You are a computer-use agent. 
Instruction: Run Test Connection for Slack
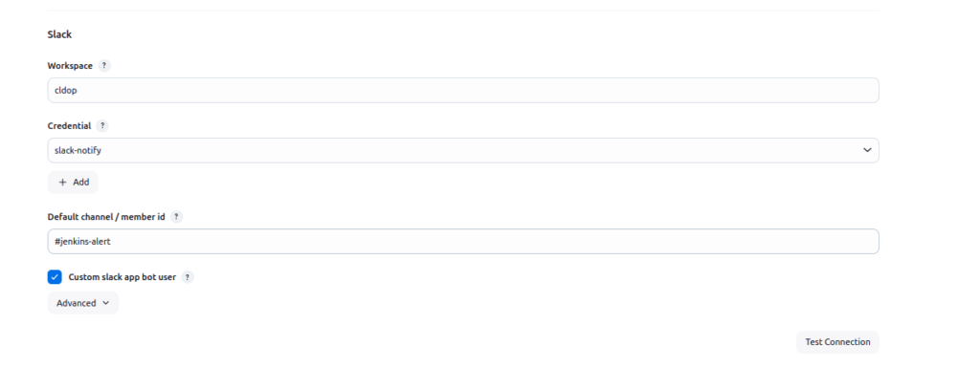[837, 342]
